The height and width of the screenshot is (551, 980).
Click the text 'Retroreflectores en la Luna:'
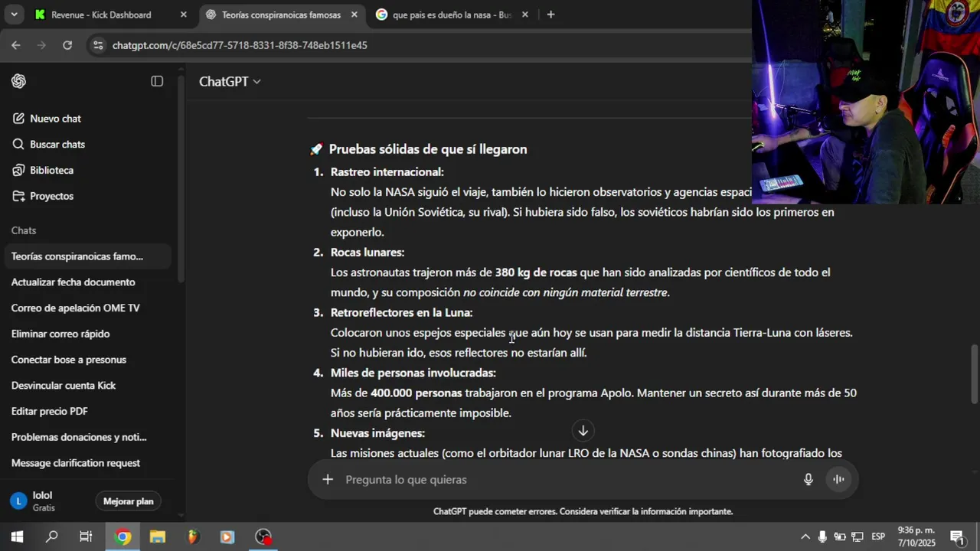(x=402, y=313)
